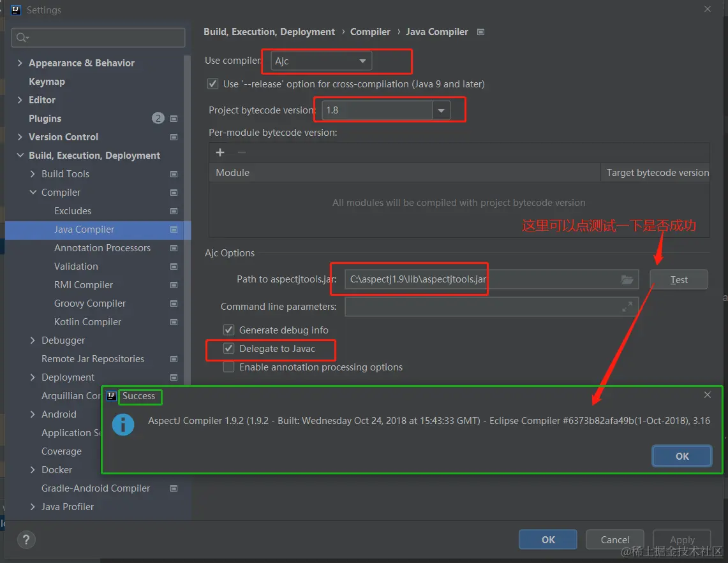Viewport: 728px width, 563px height.
Task: Click the Project bytecode version text field
Action: point(377,110)
